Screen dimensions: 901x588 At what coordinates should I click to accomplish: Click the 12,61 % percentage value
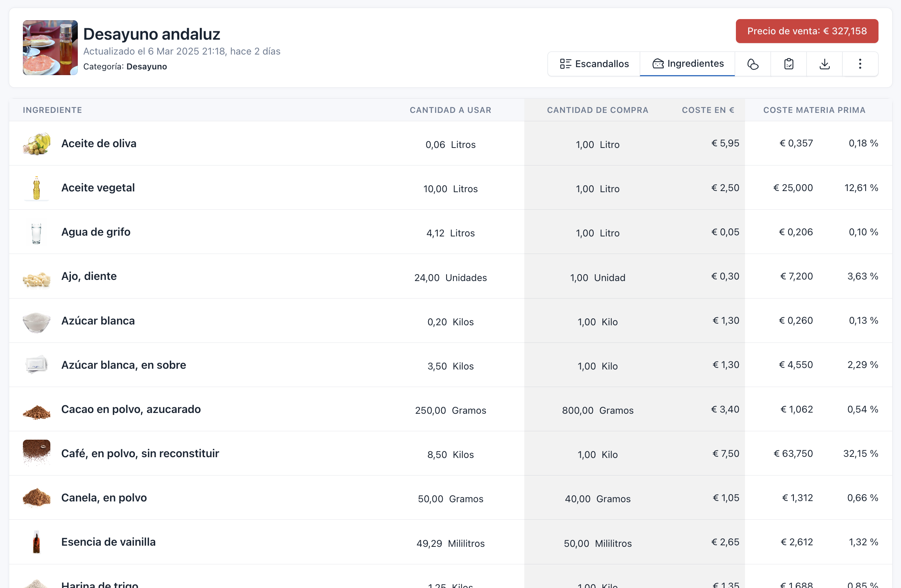pyautogui.click(x=861, y=188)
